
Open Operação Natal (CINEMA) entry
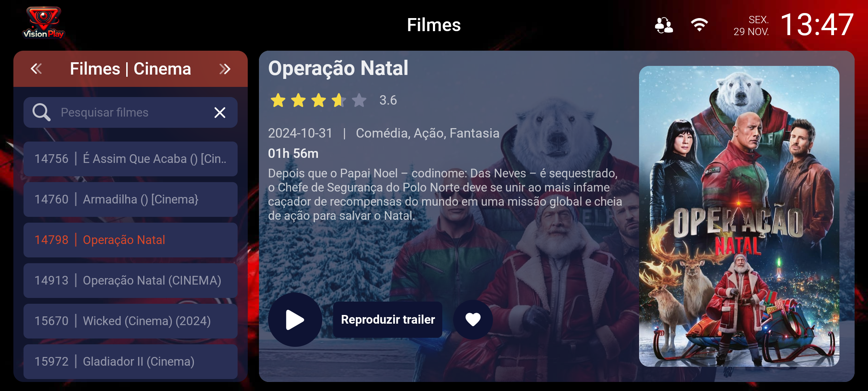pos(131,280)
